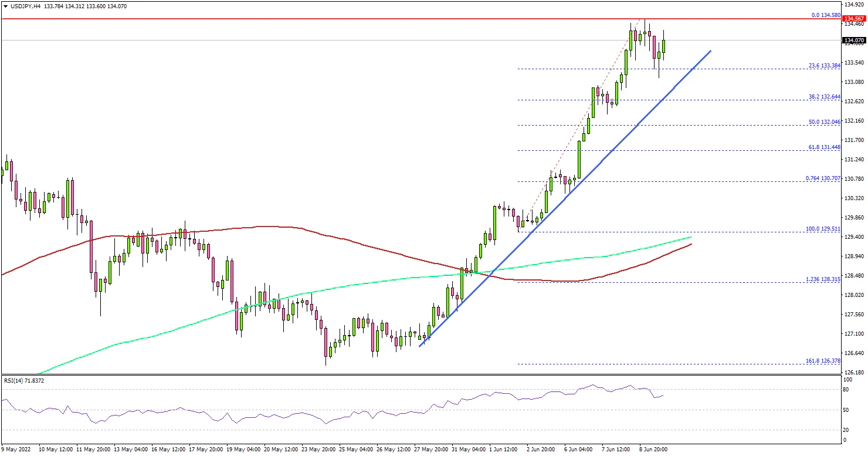
Task: Click the 161.8 126.378 Fibonacci label
Action: click(x=823, y=360)
